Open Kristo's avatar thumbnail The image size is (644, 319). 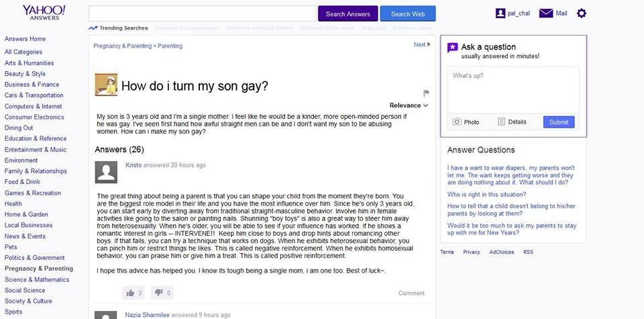pos(107,172)
